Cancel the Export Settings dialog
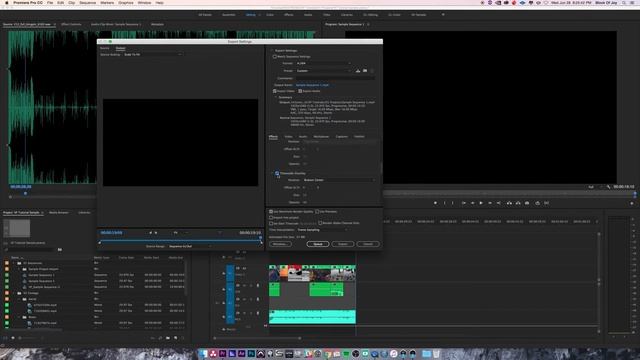 pos(368,244)
